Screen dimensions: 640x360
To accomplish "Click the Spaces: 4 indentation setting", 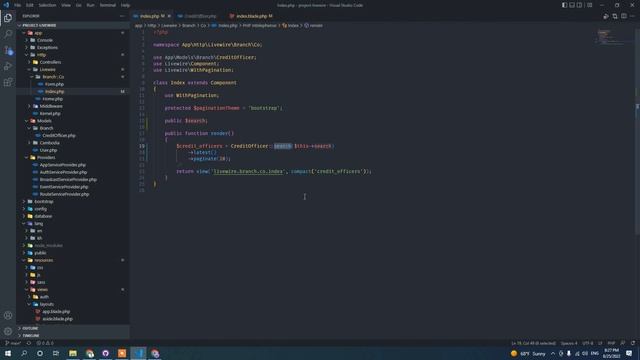I will [x=569, y=343].
